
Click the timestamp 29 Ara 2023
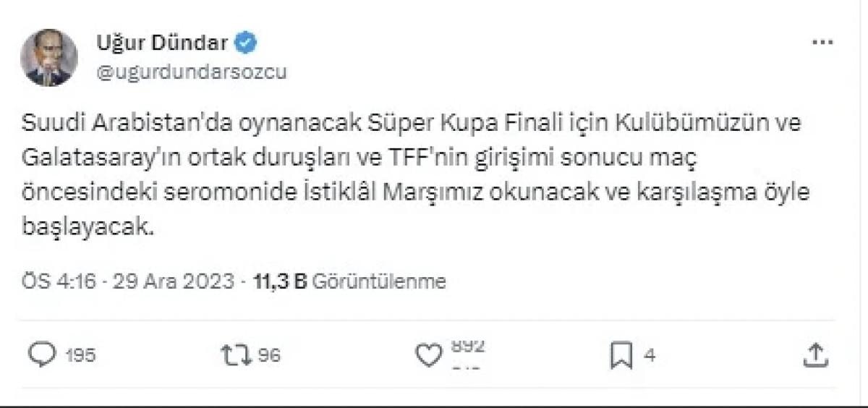174,281
